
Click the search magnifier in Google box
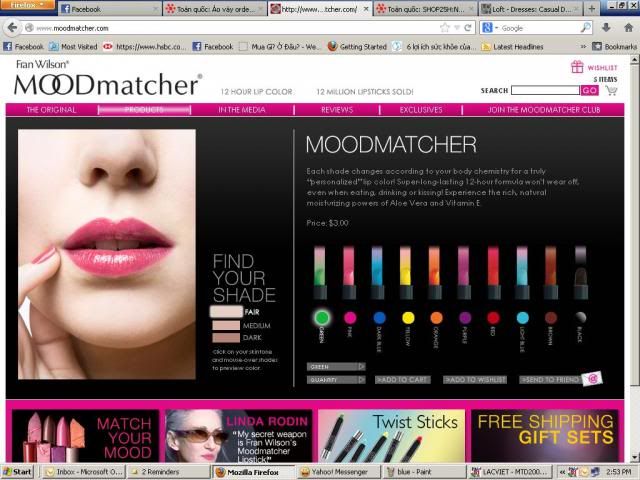point(585,28)
